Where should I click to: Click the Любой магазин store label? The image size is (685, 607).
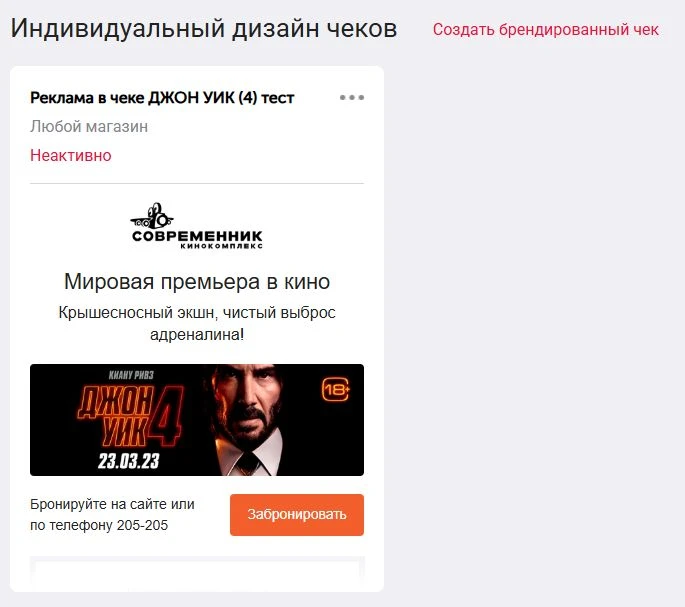[89, 127]
